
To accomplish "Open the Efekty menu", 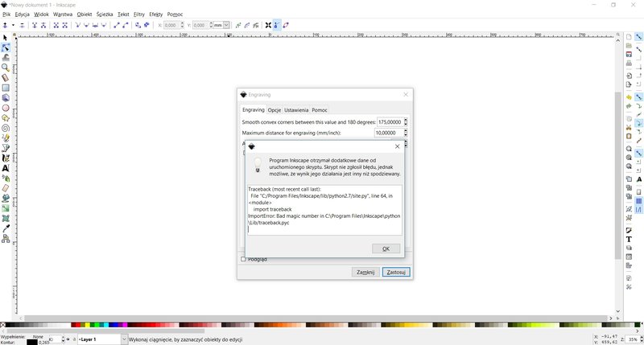I will 155,14.
